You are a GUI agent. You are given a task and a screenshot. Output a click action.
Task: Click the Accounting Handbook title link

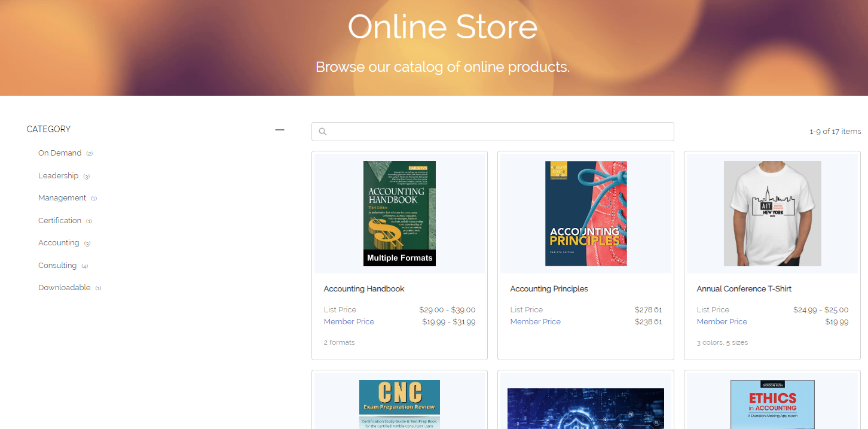coord(364,289)
